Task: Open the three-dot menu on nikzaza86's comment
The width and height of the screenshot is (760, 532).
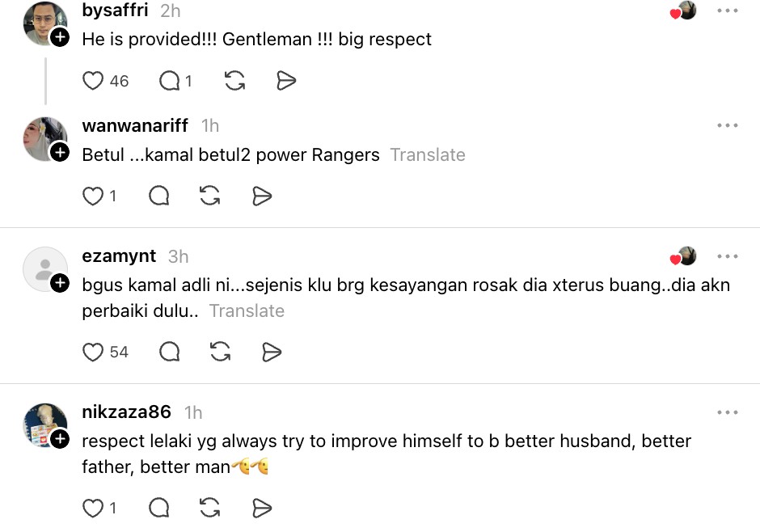Action: click(727, 413)
